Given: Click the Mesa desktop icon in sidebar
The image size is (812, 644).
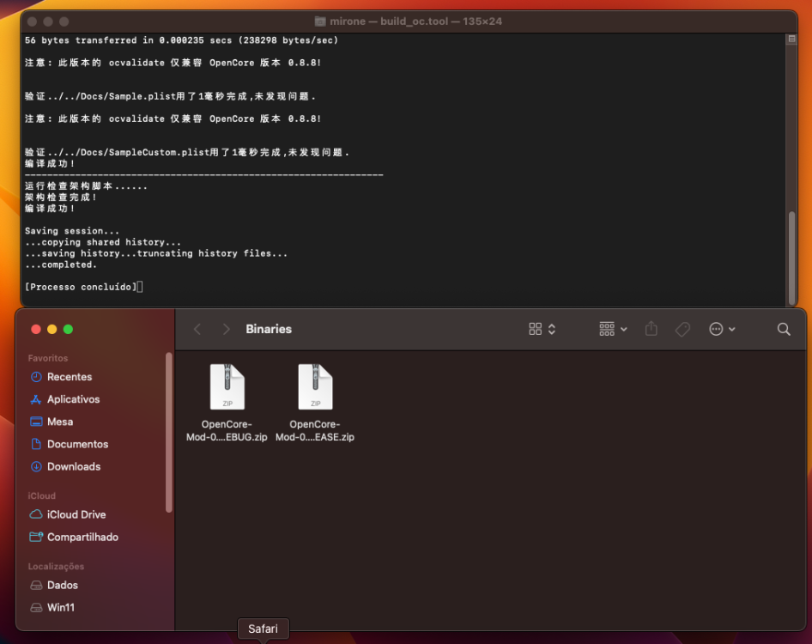Looking at the screenshot, I should point(36,422).
